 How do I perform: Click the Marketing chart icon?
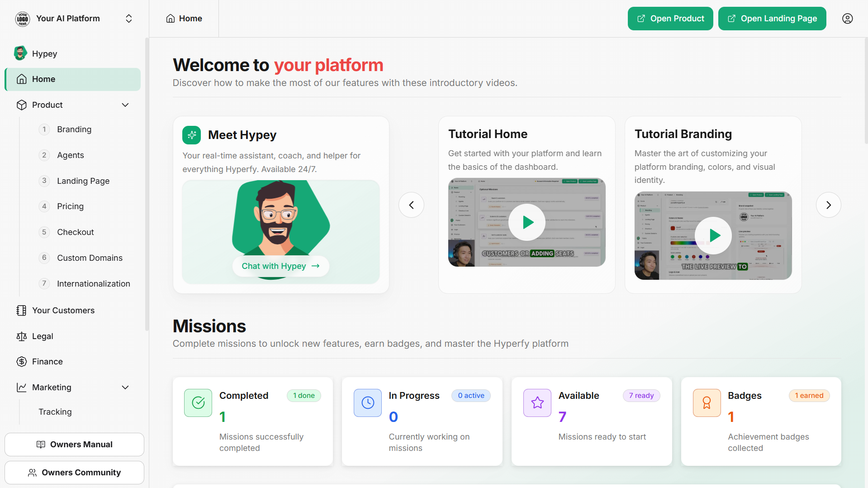tap(21, 388)
